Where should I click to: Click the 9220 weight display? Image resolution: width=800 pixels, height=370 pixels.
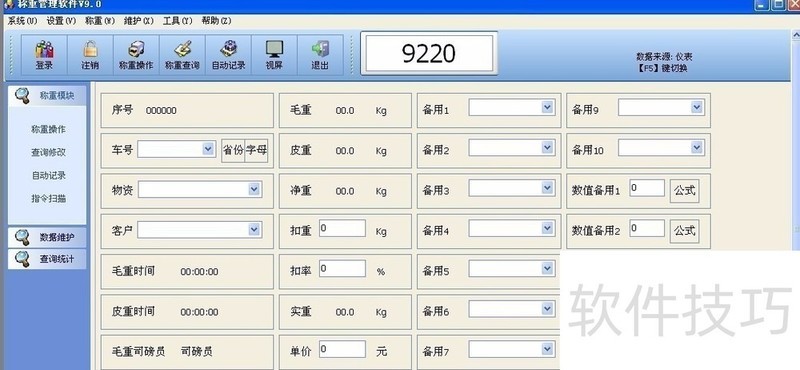(x=429, y=53)
